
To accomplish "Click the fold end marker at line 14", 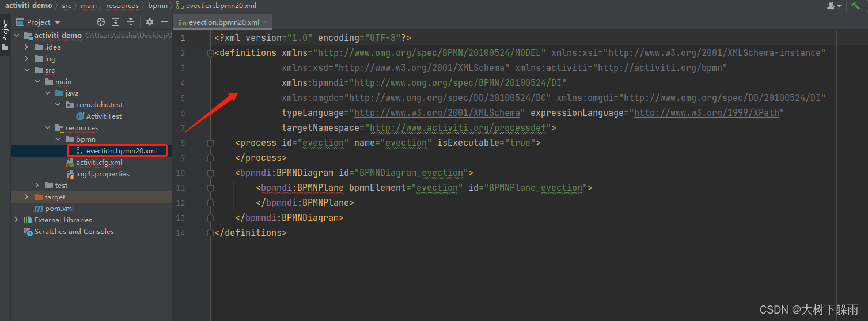I will 211,233.
